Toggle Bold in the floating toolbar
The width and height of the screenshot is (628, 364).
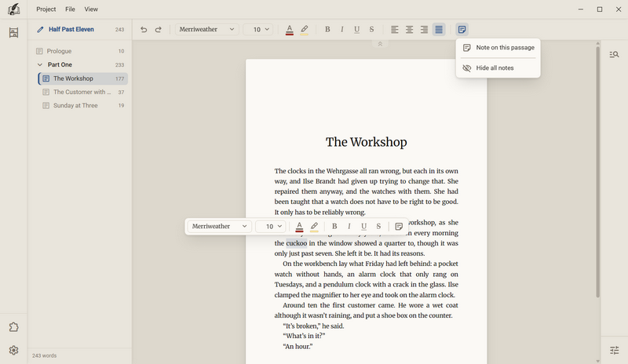[334, 226]
